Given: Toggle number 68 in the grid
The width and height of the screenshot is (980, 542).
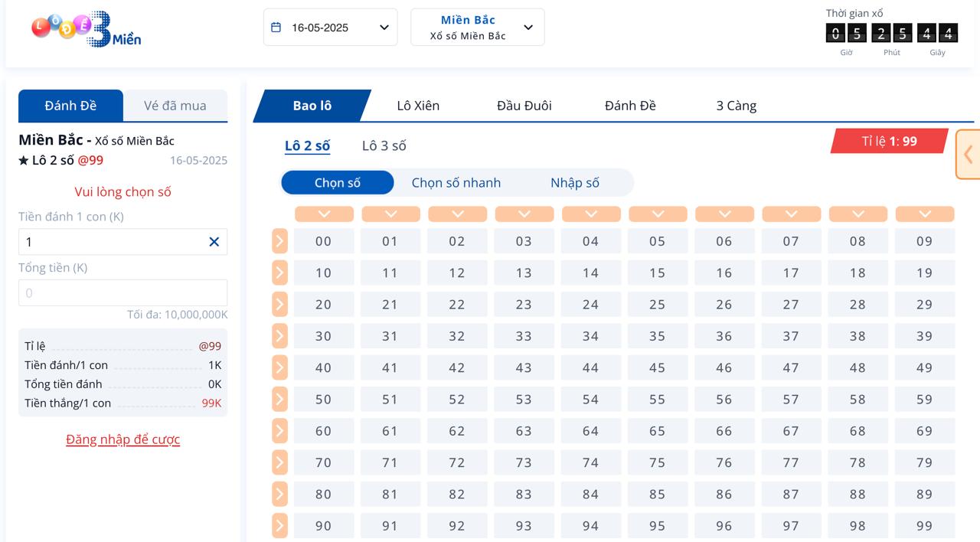Looking at the screenshot, I should [x=857, y=431].
